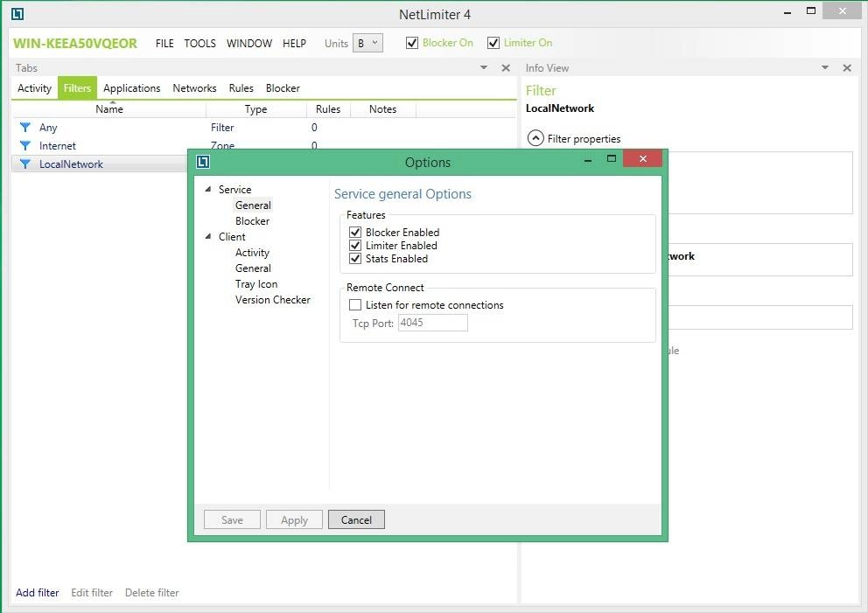Select General under Client
The height and width of the screenshot is (613, 868).
tap(253, 268)
